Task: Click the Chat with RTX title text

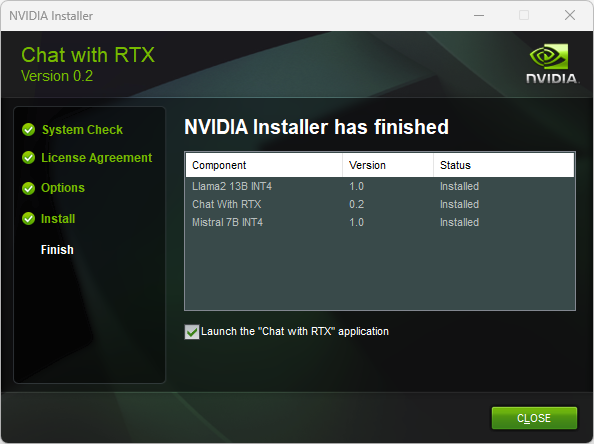Action: point(88,55)
